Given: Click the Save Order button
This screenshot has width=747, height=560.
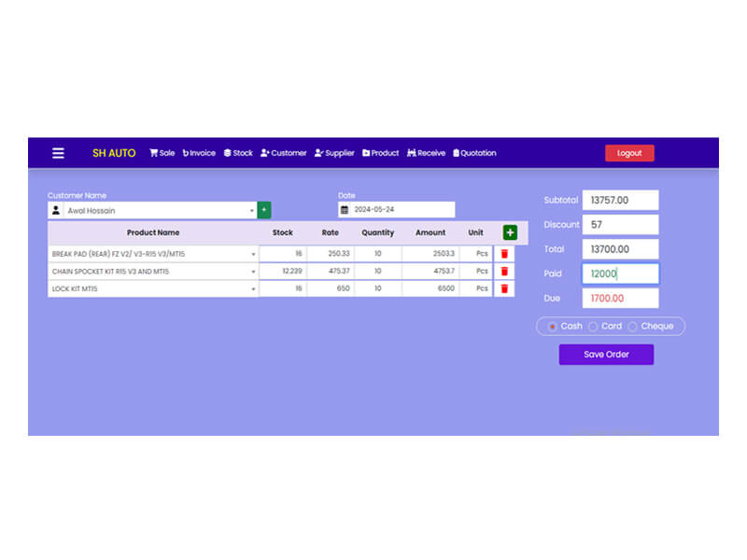Looking at the screenshot, I should [x=606, y=355].
